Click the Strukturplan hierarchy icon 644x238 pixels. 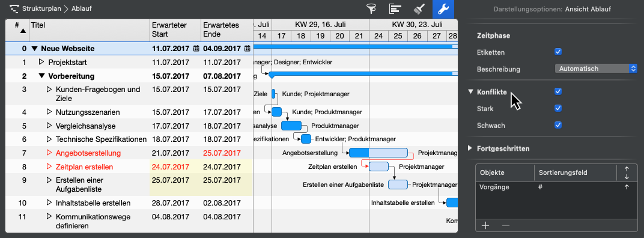coord(14,8)
